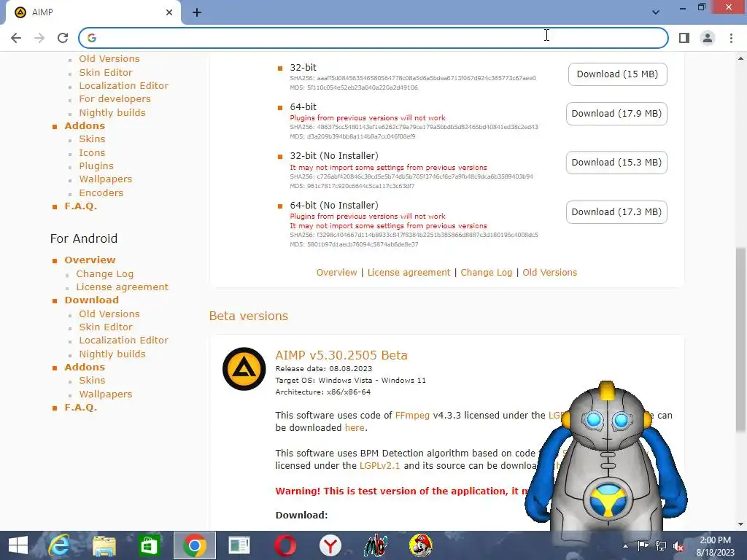747x560 pixels.
Task: Follow the FFmpeg link
Action: (x=412, y=415)
